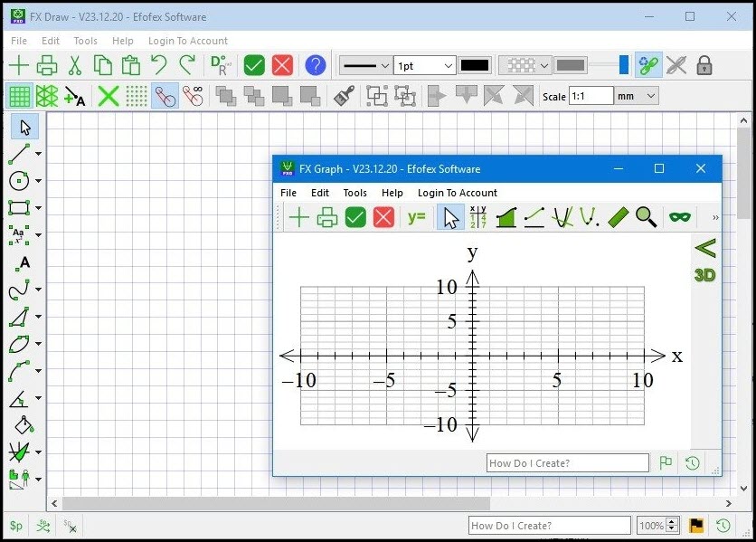
Task: Toggle the chain link icon in FX Draw
Action: click(x=648, y=65)
